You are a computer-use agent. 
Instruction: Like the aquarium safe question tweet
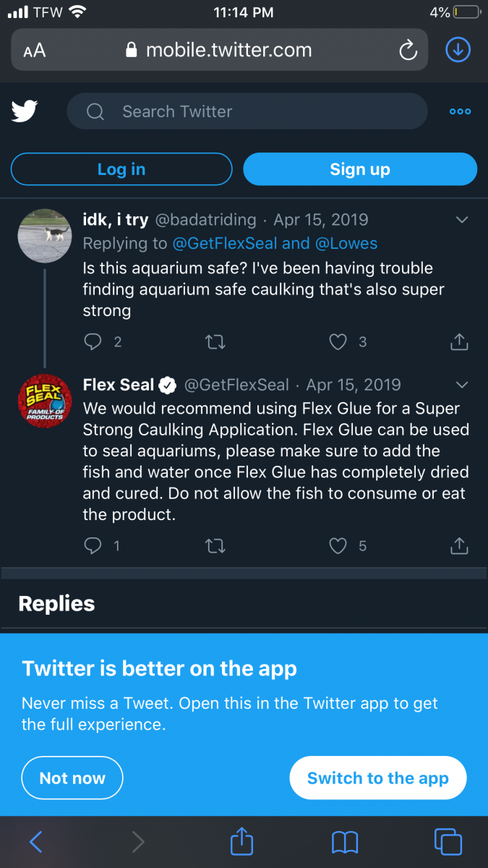338,341
